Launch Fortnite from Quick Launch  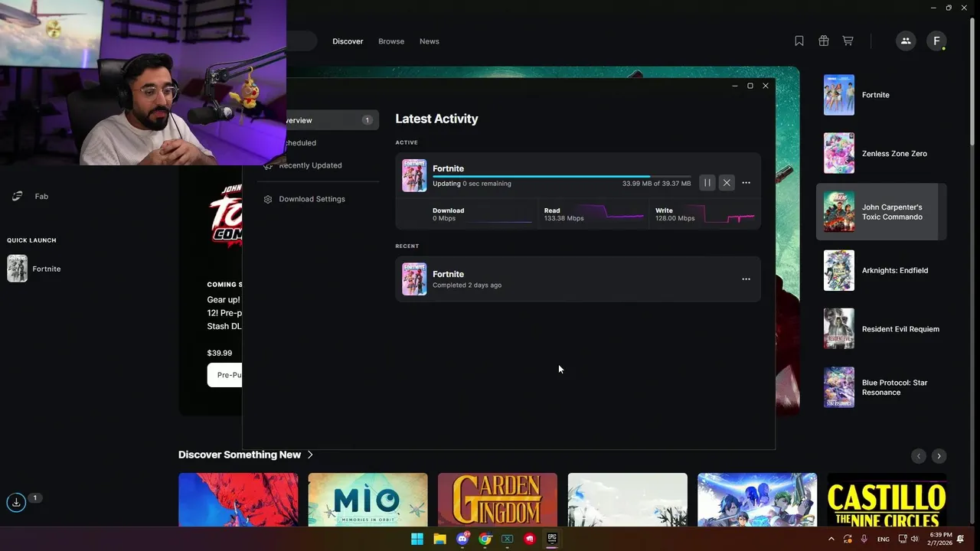[x=34, y=269]
